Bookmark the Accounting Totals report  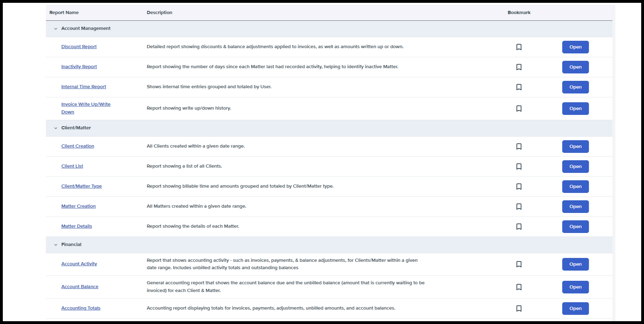tap(519, 309)
